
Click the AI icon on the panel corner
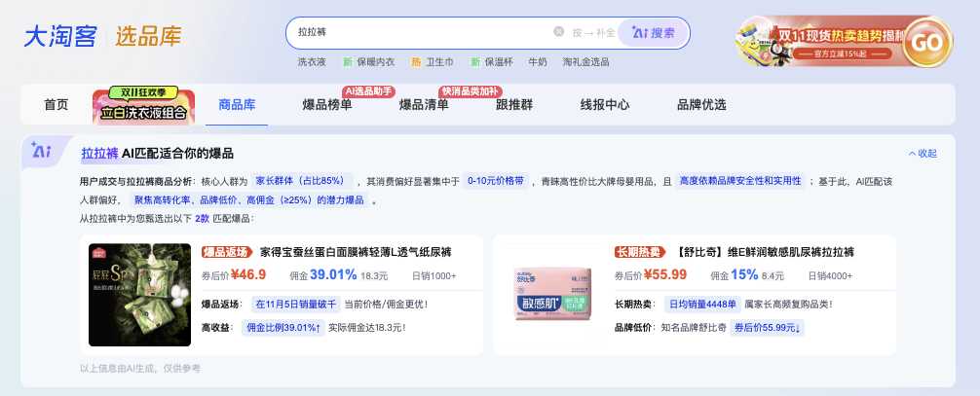41,151
